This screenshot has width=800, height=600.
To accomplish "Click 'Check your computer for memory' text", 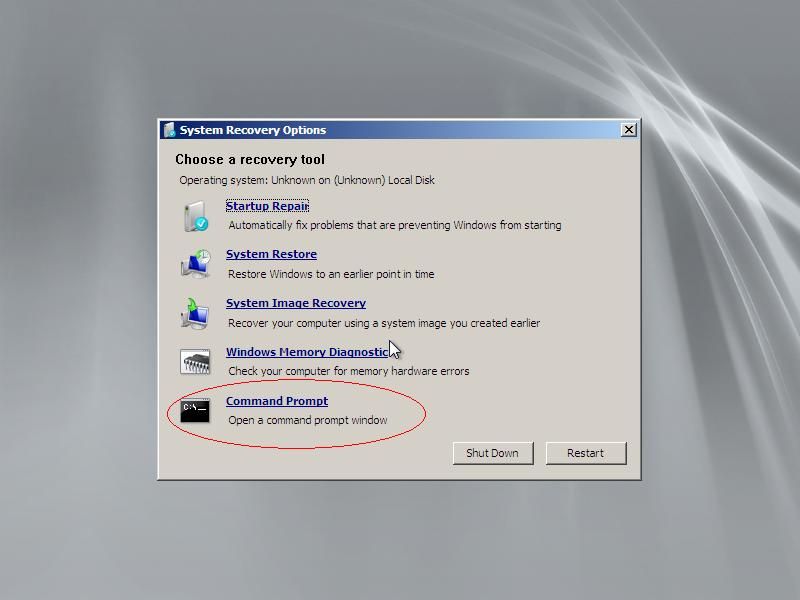I will (348, 371).
